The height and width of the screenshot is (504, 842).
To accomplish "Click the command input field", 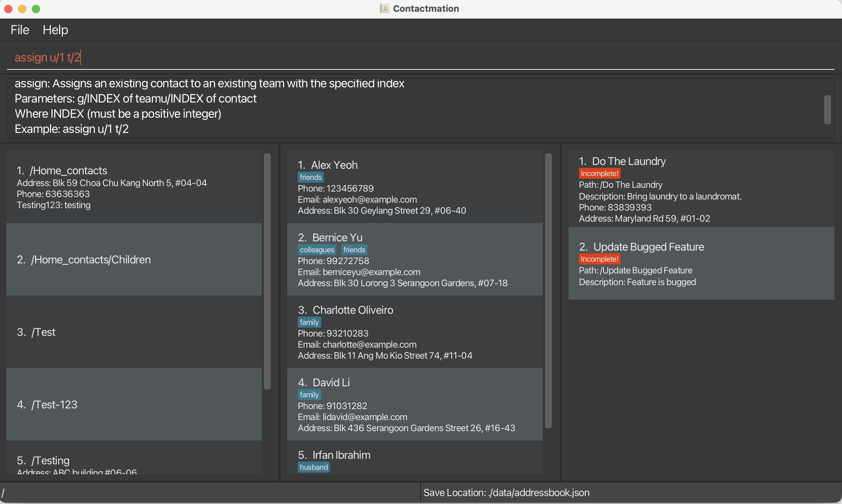I will (x=414, y=57).
